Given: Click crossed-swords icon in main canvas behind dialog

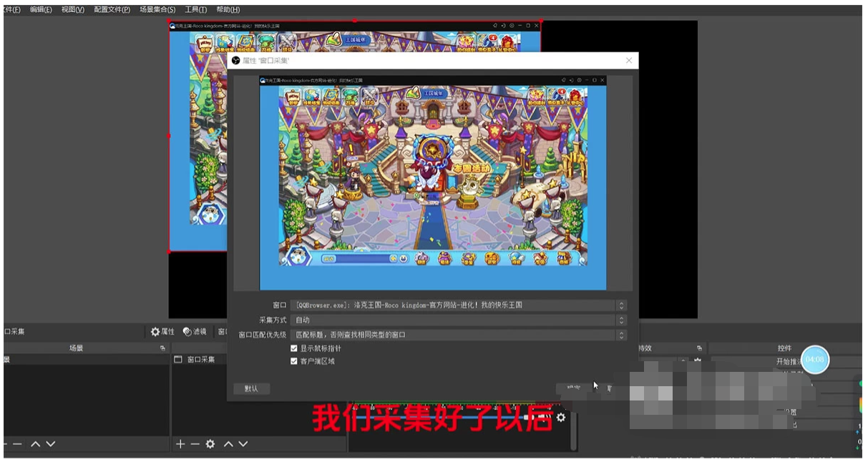Looking at the screenshot, I should [x=288, y=41].
